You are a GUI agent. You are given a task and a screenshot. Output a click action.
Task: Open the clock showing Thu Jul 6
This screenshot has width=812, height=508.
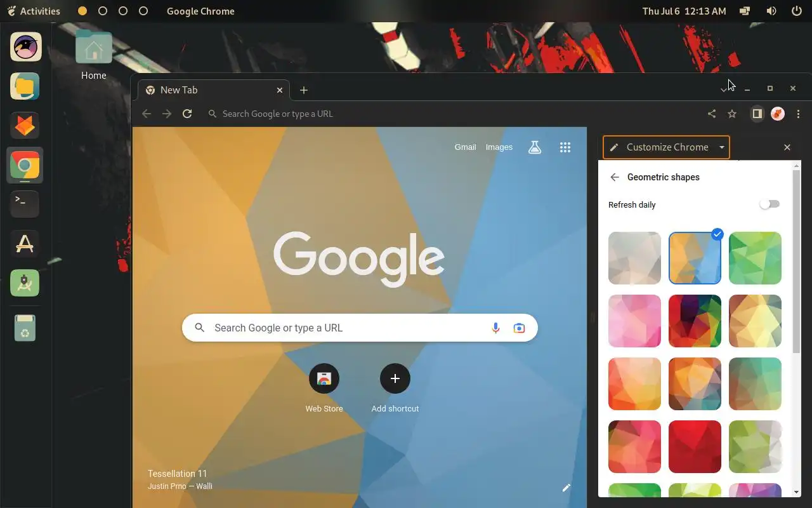tap(684, 11)
